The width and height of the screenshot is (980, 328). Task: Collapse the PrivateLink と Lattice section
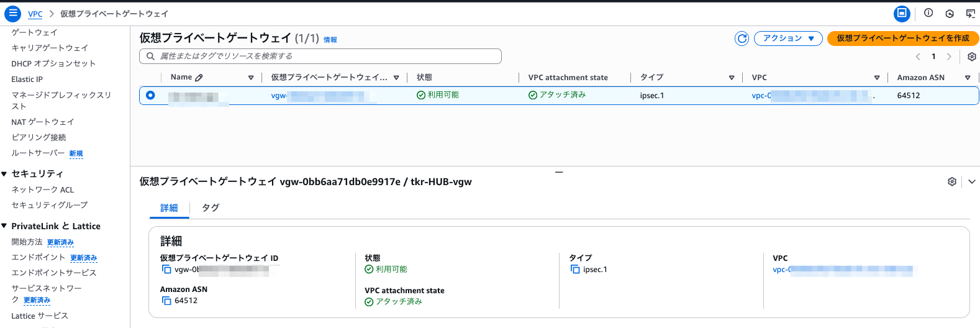pyautogui.click(x=4, y=226)
